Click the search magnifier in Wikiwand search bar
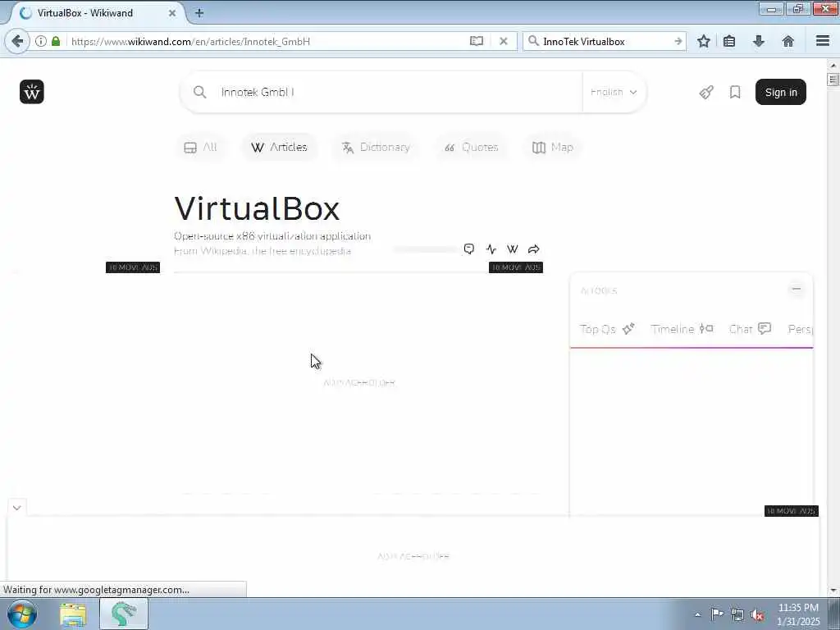Screen dimensions: 840x630 200,92
